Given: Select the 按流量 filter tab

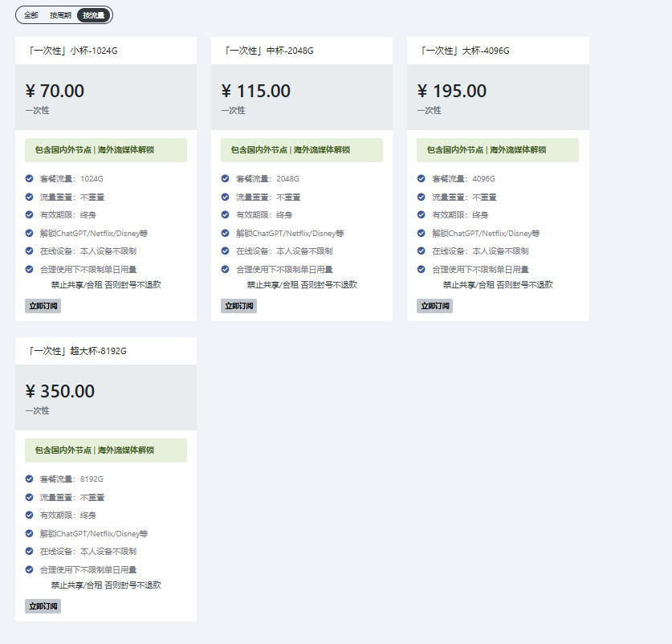Looking at the screenshot, I should tap(94, 15).
